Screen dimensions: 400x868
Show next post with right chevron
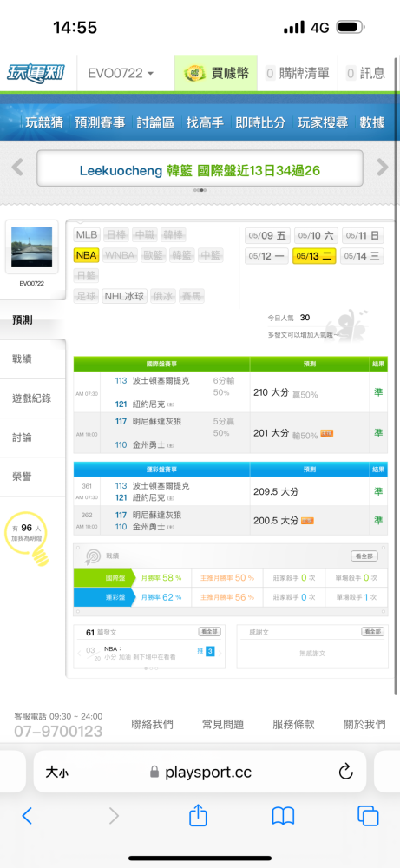tap(220, 653)
